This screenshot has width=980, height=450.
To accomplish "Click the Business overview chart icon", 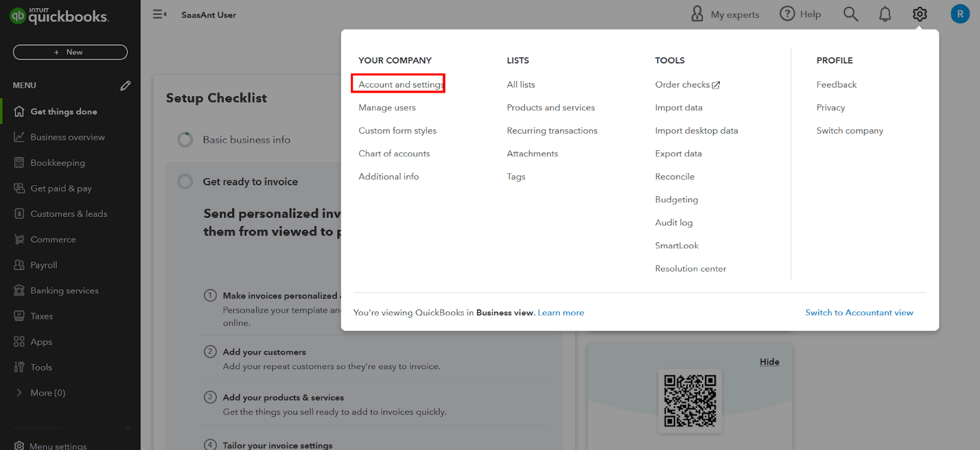I will (x=19, y=137).
